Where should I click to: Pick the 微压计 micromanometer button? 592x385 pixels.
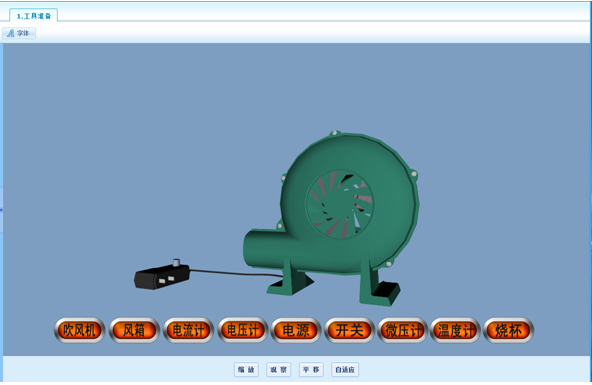(402, 330)
